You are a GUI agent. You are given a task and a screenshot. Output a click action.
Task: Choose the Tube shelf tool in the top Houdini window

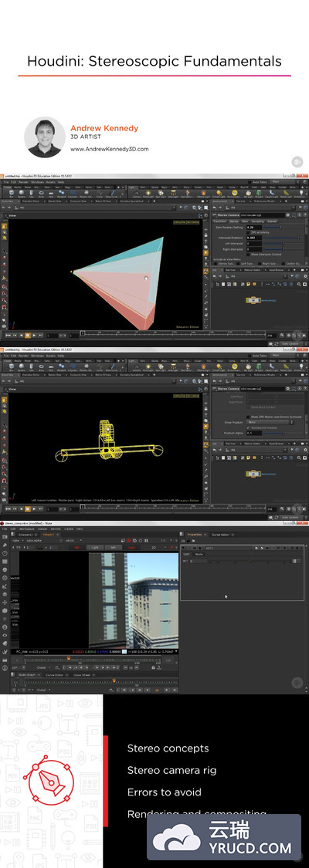[x=31, y=193]
